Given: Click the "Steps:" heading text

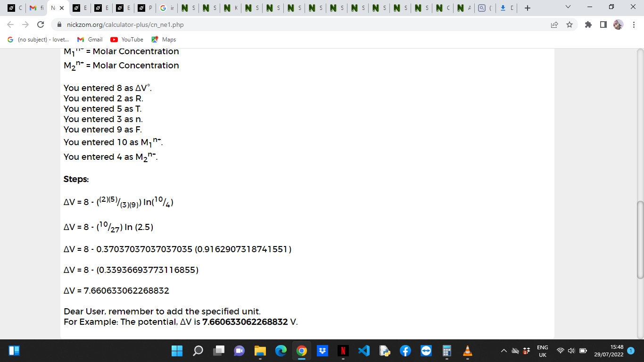Looking at the screenshot, I should tap(76, 179).
